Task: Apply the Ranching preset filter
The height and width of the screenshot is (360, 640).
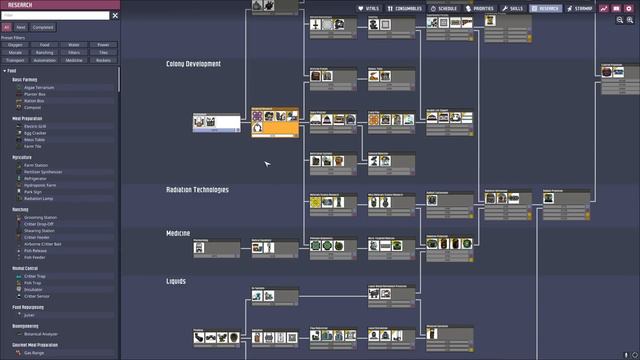Action: pyautogui.click(x=44, y=52)
